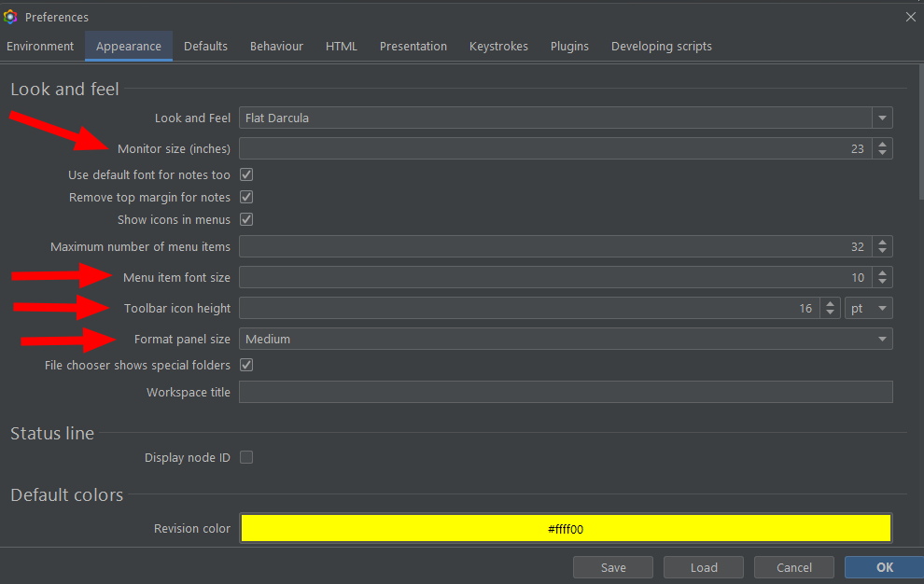The image size is (924, 584).
Task: Click the Monitor size (inches) label
Action: coord(174,149)
